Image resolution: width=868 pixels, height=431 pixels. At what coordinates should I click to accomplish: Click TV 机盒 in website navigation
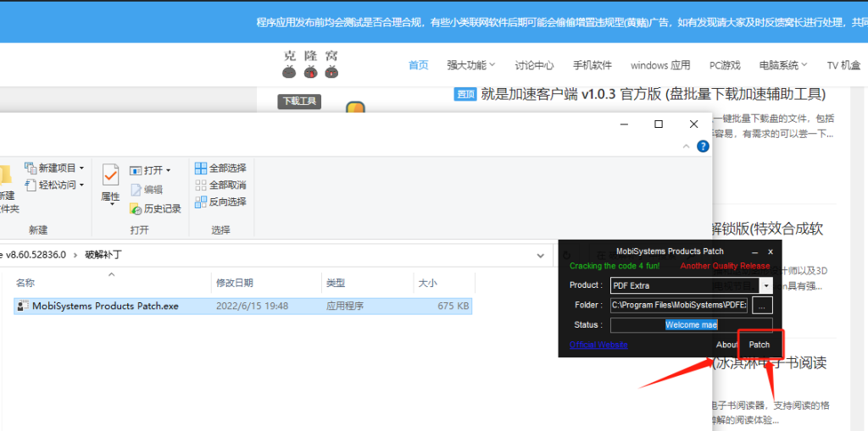843,65
